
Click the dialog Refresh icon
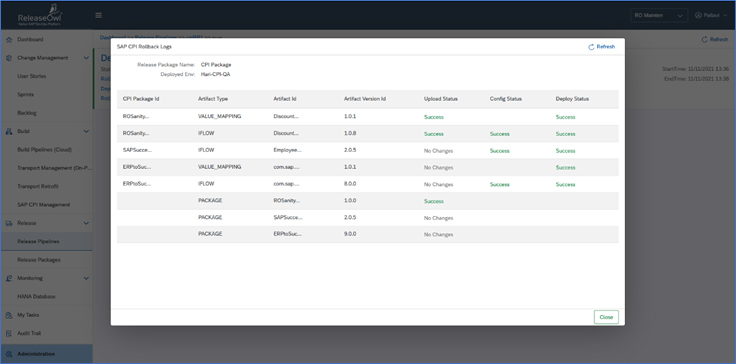coord(591,47)
